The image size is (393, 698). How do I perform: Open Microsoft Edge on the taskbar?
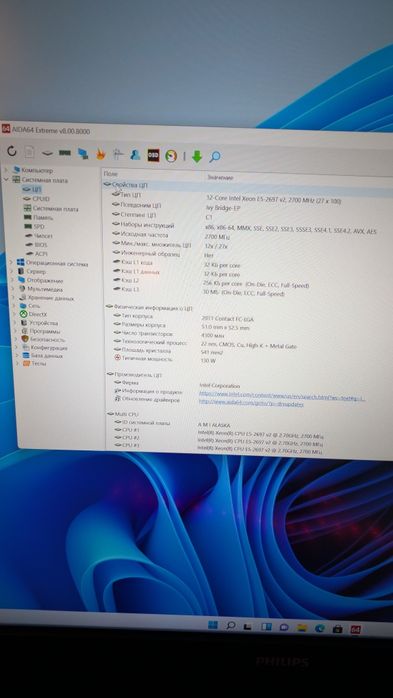click(x=320, y=629)
